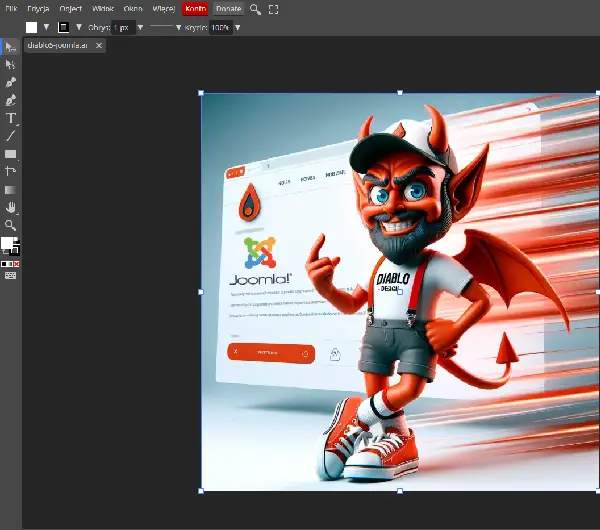Screen dimensions: 600x530
Task: Click the center pivot point of the selection
Action: coord(400,292)
